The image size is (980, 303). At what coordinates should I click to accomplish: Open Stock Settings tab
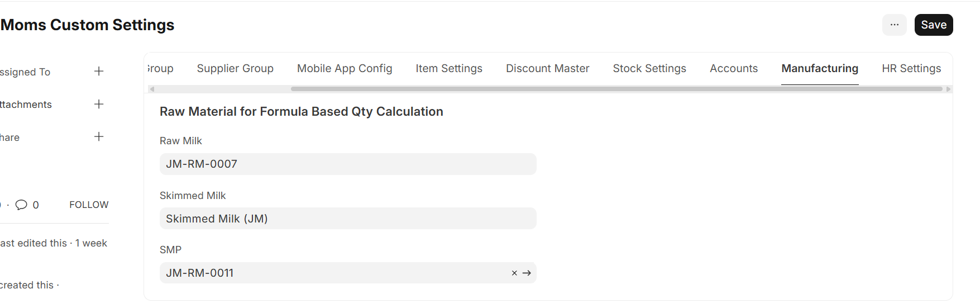tap(649, 68)
